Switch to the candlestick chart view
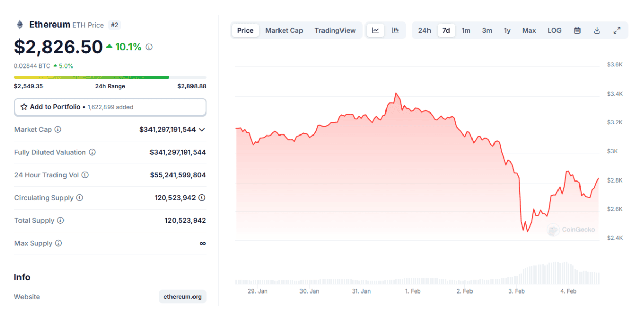644x316 pixels. coord(395,30)
